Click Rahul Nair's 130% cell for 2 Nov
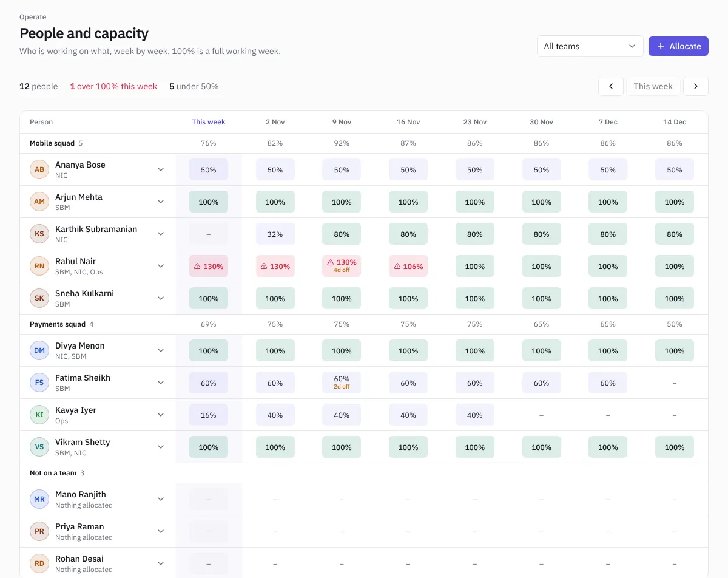728x578 pixels. click(x=275, y=266)
